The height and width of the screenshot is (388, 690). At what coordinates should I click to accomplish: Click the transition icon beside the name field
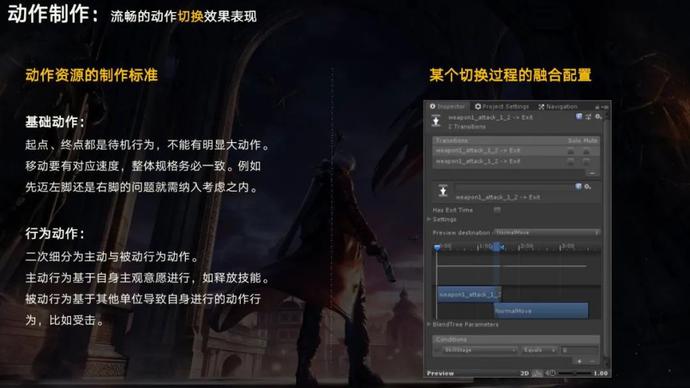tap(443, 191)
